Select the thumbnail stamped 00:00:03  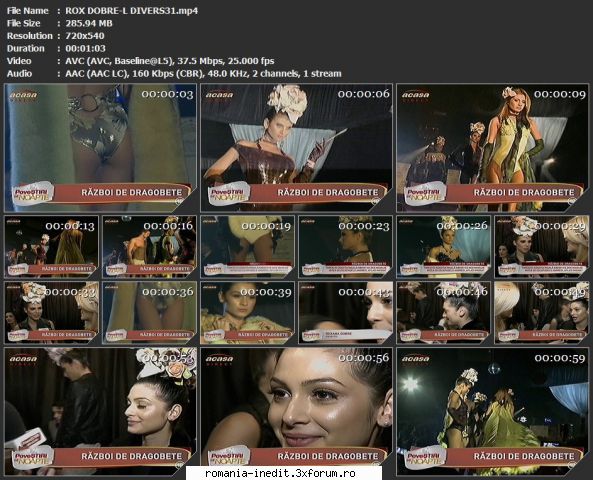100,148
